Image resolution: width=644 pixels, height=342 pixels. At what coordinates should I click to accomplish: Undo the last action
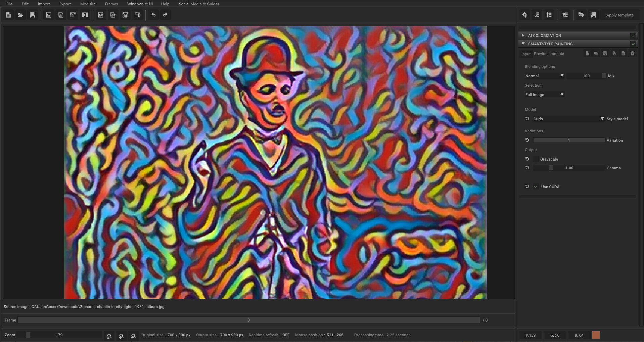(x=153, y=14)
